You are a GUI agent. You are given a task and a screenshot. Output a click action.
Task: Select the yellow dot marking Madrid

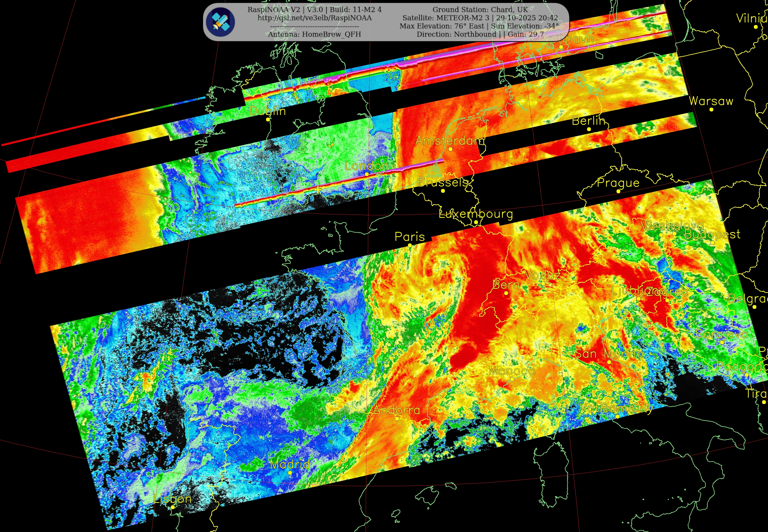pos(290,473)
